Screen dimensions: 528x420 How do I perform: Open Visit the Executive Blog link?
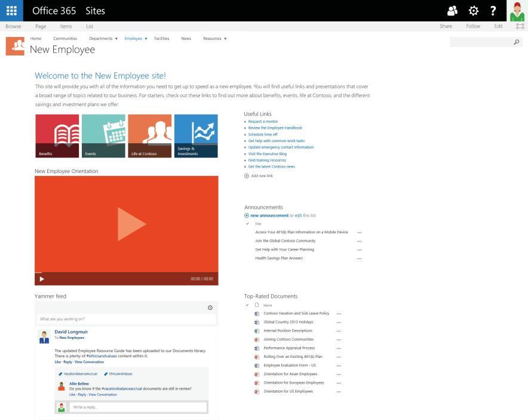tap(268, 154)
